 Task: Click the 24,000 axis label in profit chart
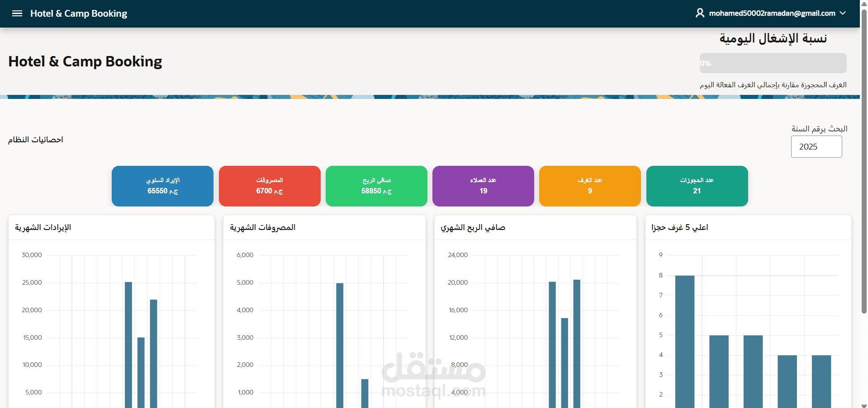click(458, 255)
